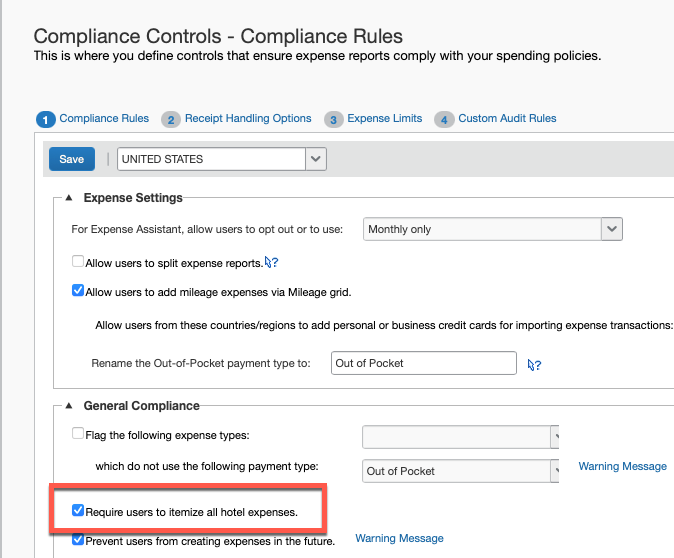Check Flag the following expense types
This screenshot has width=674, height=558.
coord(78,433)
